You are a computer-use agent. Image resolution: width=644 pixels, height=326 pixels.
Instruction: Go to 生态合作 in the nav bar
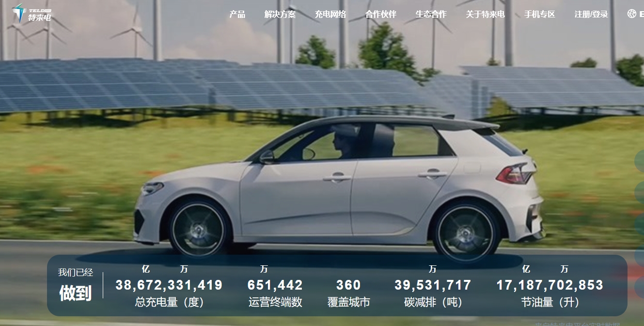tap(431, 15)
